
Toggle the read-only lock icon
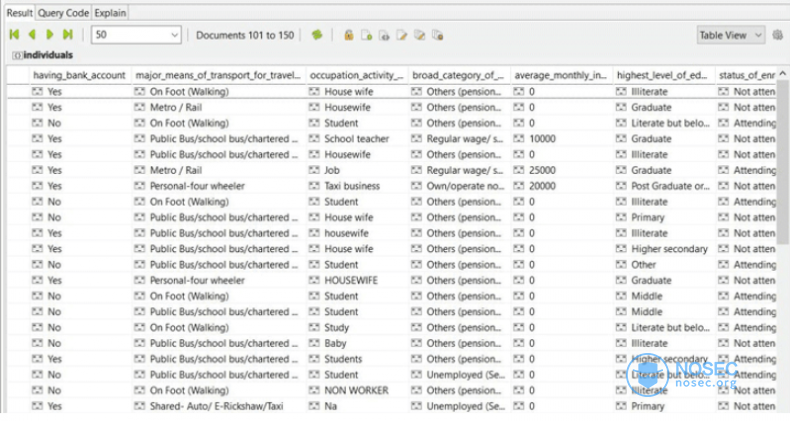click(348, 35)
